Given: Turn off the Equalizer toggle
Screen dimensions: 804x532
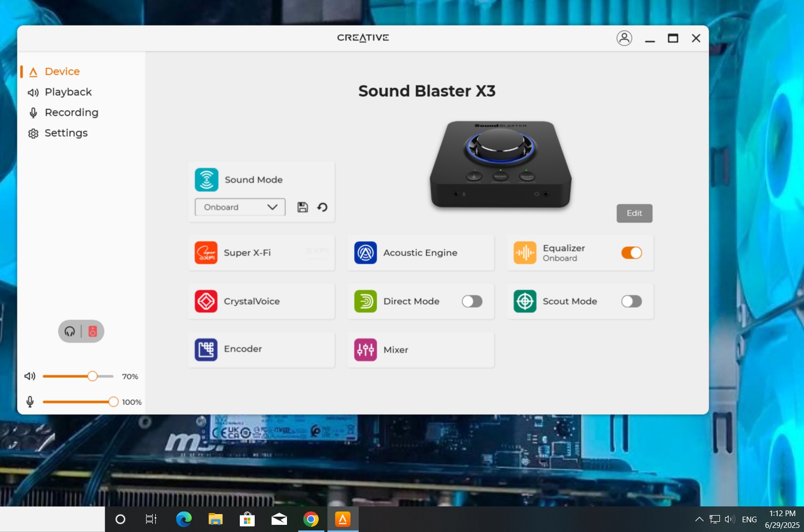Looking at the screenshot, I should pyautogui.click(x=631, y=252).
